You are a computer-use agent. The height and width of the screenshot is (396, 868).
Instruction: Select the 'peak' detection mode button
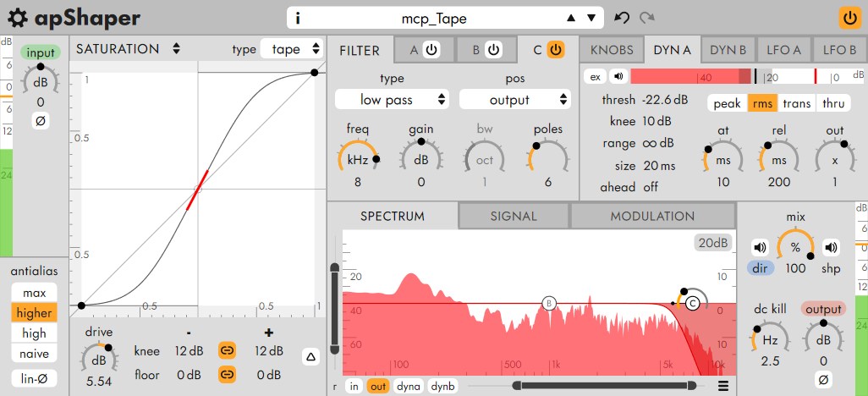(x=727, y=103)
